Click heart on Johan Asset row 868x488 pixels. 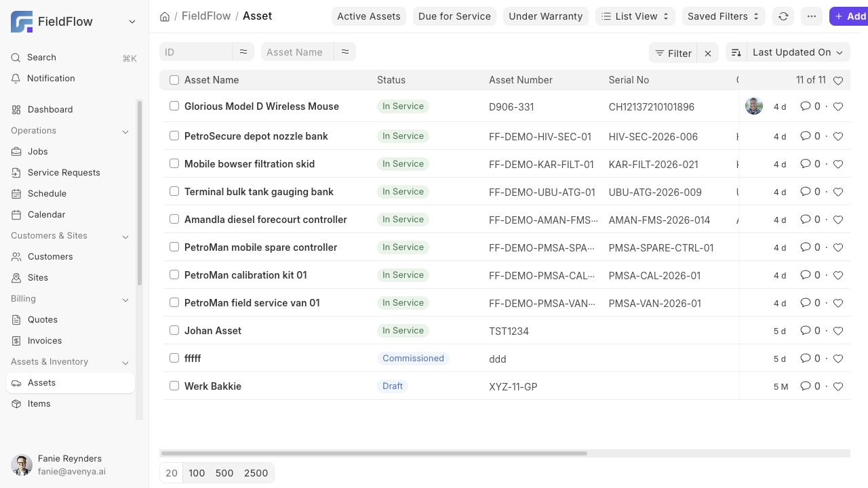pos(838,331)
